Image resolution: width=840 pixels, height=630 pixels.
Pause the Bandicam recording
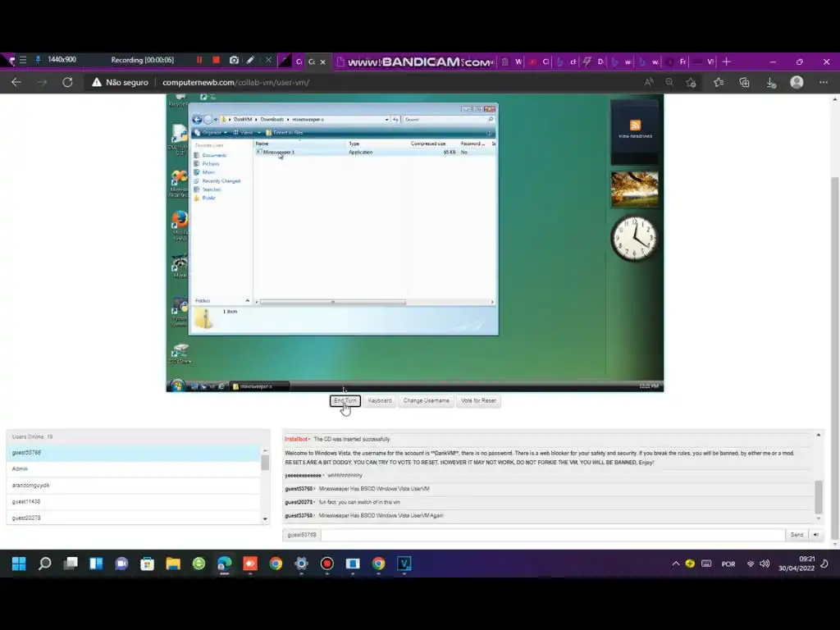tap(199, 60)
